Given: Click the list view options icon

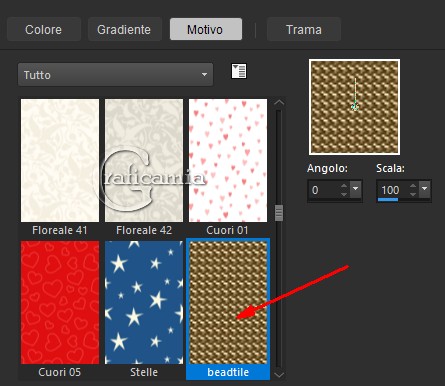Looking at the screenshot, I should click(x=239, y=71).
